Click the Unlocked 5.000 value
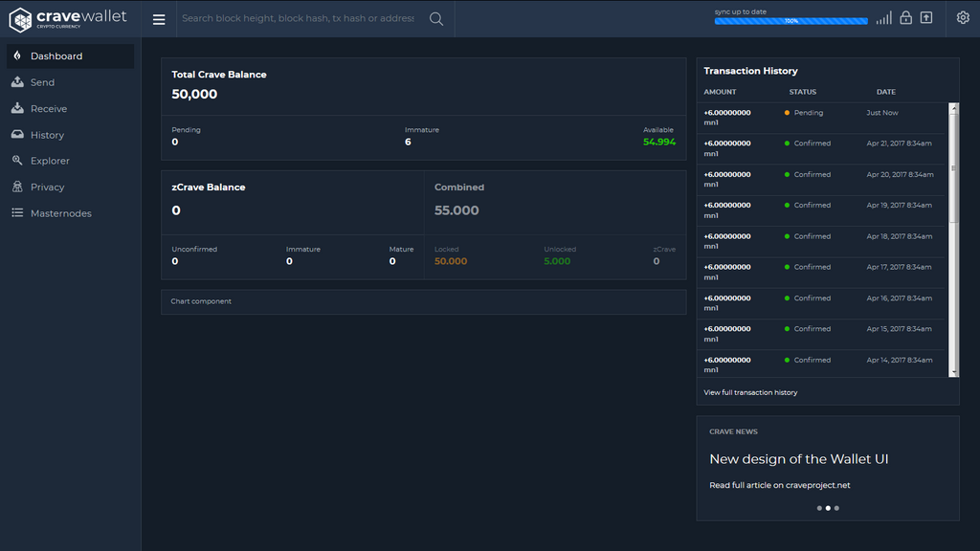The image size is (980, 551). click(557, 261)
